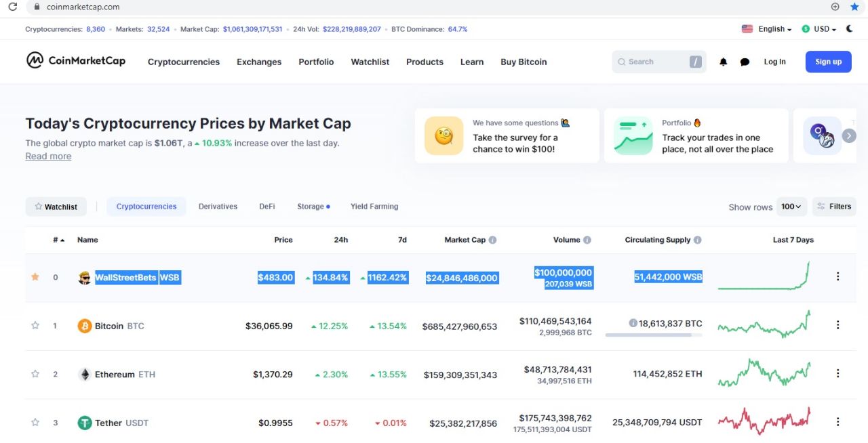The image size is (868, 443).
Task: Open notifications bell icon
Action: [723, 62]
